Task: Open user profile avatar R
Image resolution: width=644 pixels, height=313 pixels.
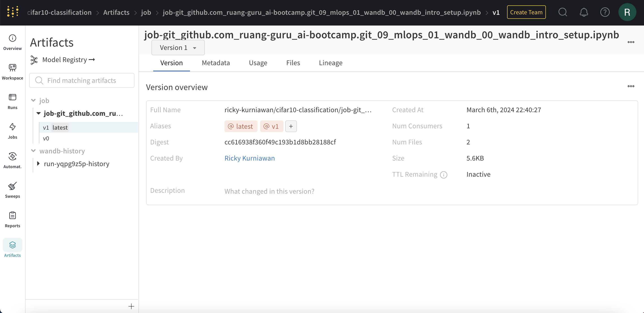Action: [627, 12]
